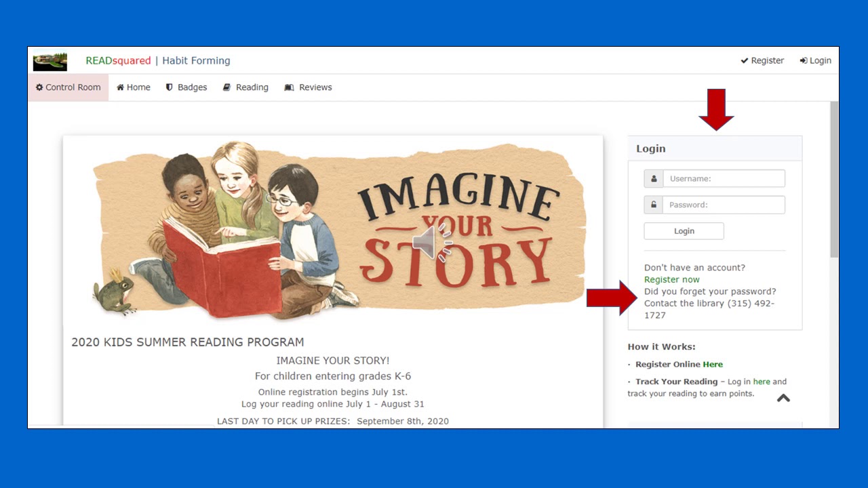Click the Imagine Your Story banner image
The width and height of the screenshot is (868, 488).
click(x=338, y=230)
